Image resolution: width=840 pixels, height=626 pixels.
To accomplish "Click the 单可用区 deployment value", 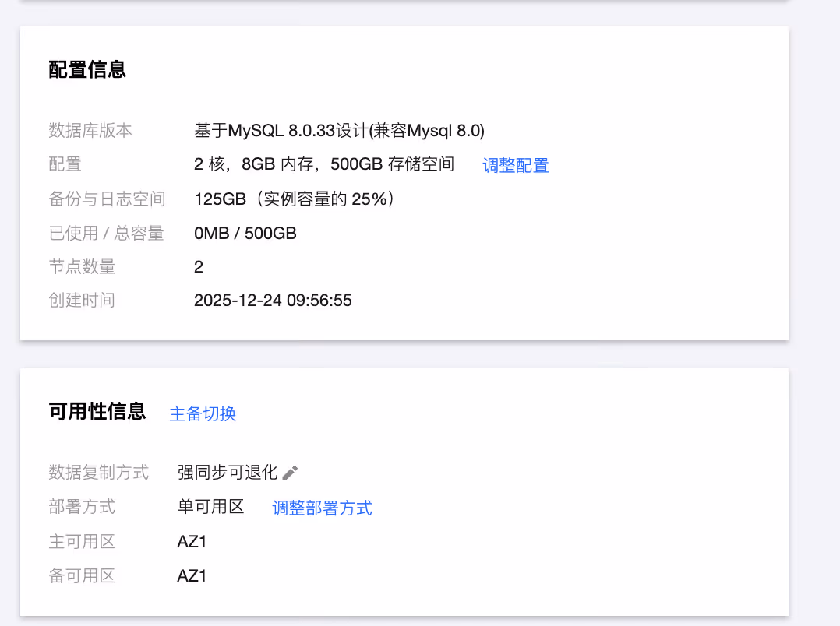I will [x=210, y=507].
